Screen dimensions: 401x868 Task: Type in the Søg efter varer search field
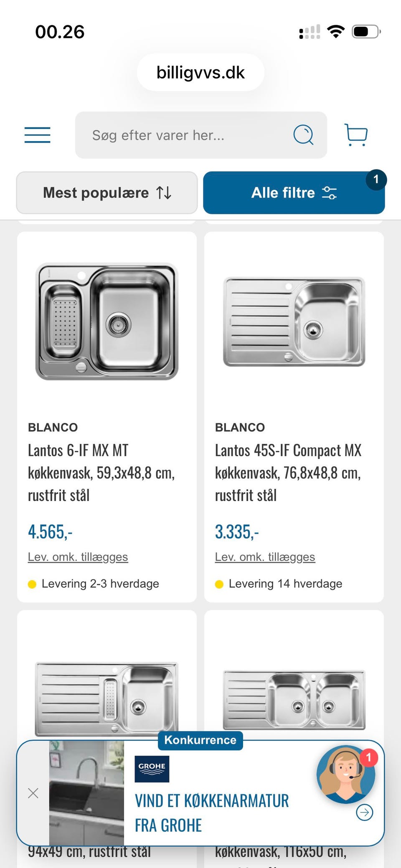click(184, 135)
